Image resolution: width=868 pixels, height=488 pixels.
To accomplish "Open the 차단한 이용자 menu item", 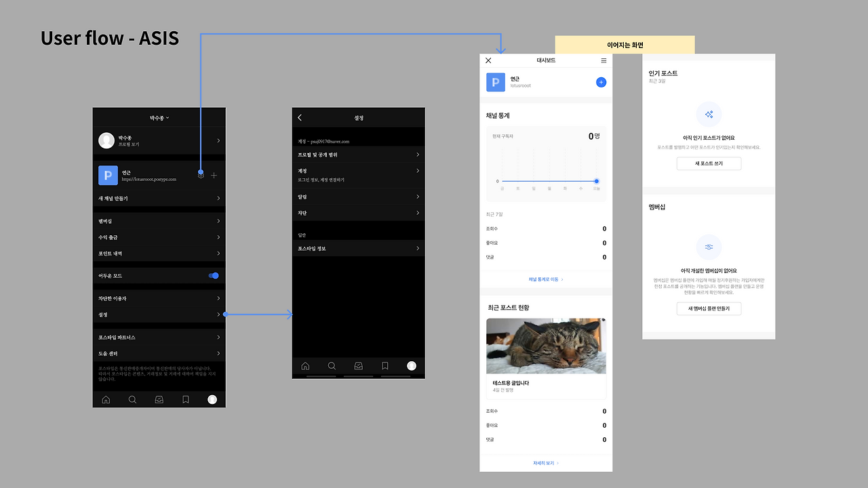I will click(x=159, y=298).
